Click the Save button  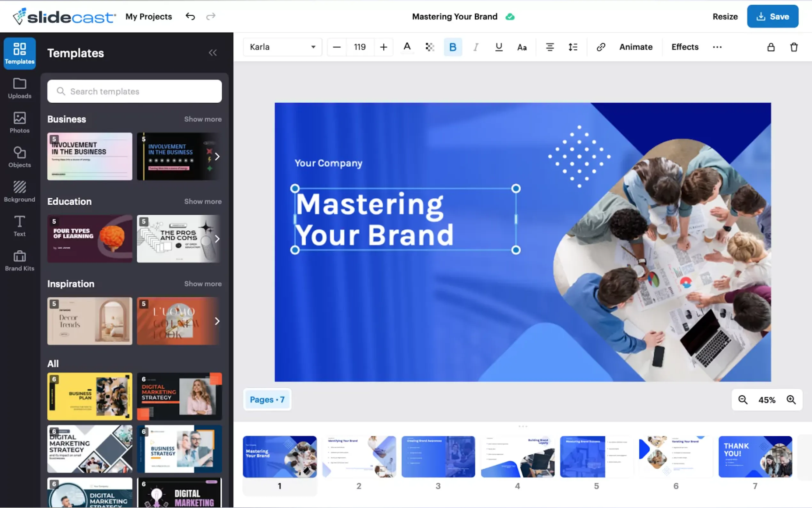tap(772, 16)
